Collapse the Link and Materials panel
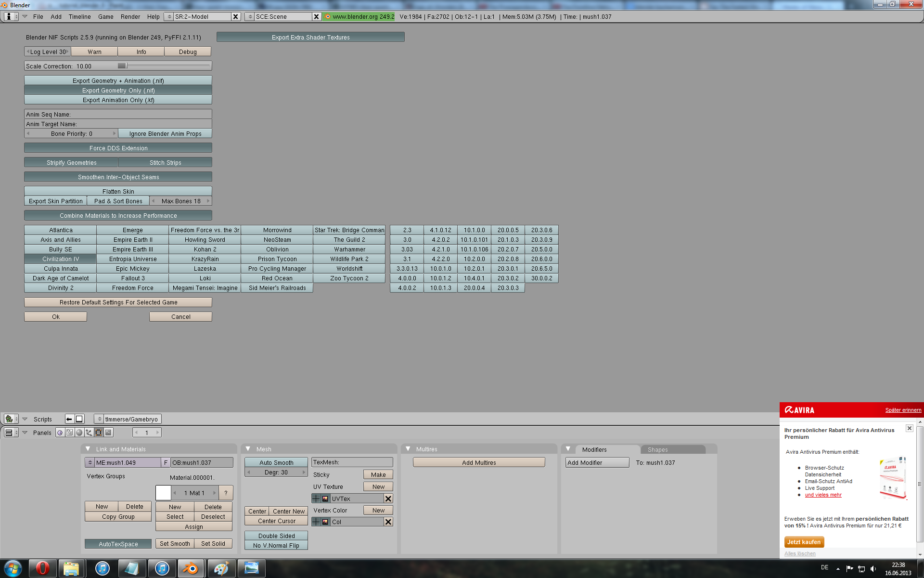This screenshot has height=578, width=924. tap(88, 449)
